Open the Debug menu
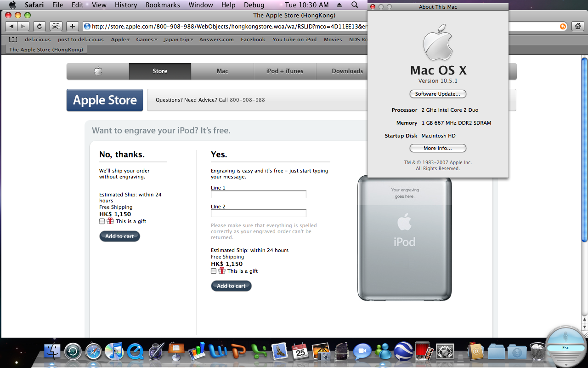Screen dimensions: 588x368 point(254,5)
